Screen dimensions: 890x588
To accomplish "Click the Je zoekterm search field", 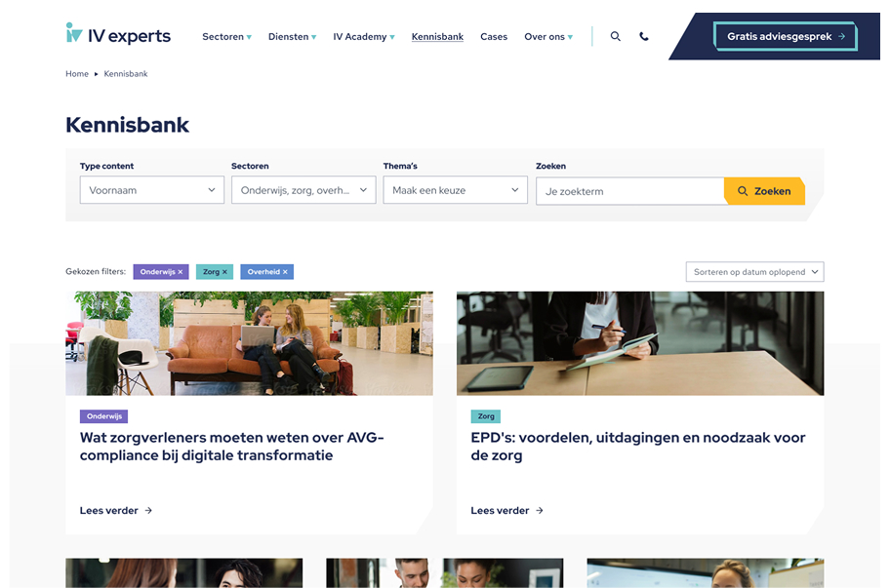I will [630, 191].
